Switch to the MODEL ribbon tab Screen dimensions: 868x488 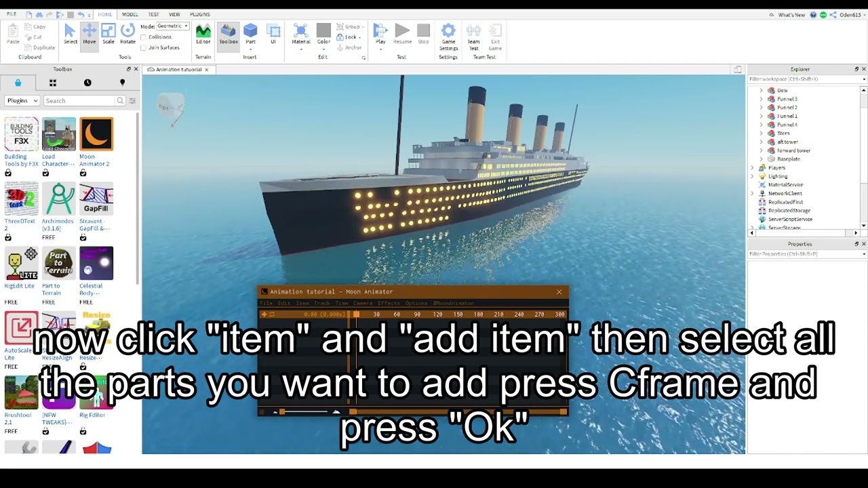tap(130, 14)
